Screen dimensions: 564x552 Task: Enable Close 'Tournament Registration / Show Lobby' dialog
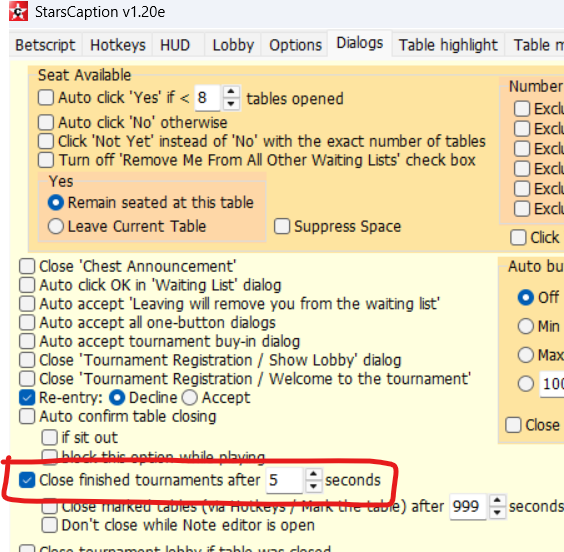pos(27,360)
